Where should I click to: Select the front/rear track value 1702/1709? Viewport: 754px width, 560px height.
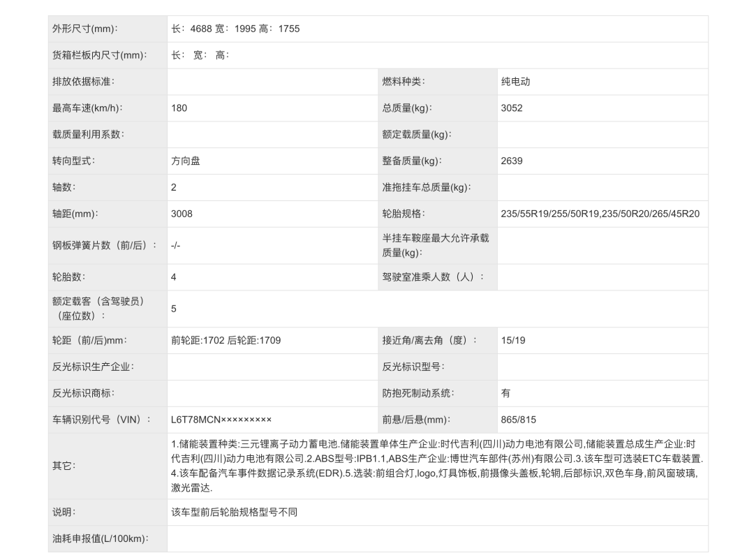226,341
